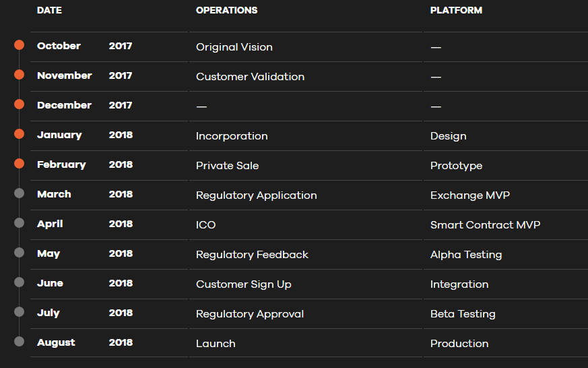Click the February 2018 timeline dot

19,164
